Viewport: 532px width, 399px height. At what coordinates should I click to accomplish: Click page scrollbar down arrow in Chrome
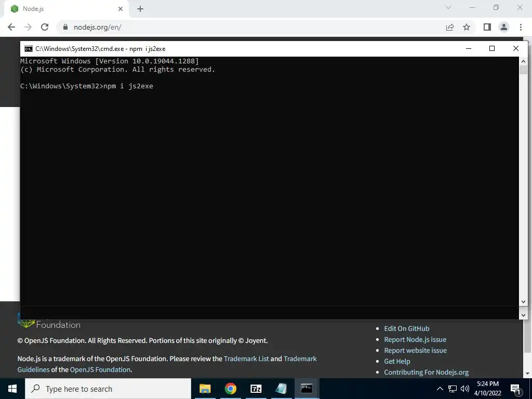pyautogui.click(x=528, y=374)
